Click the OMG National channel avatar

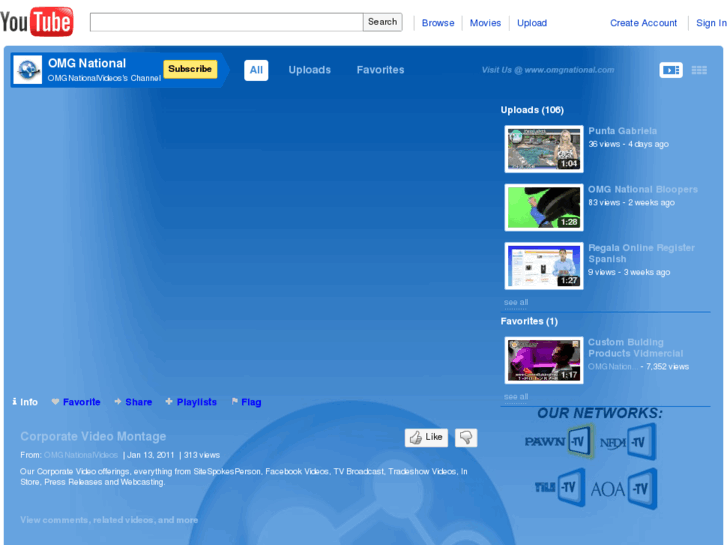tap(28, 70)
